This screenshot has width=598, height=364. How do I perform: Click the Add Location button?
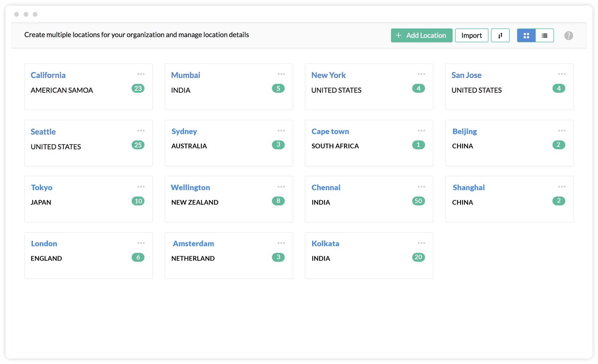click(x=421, y=36)
